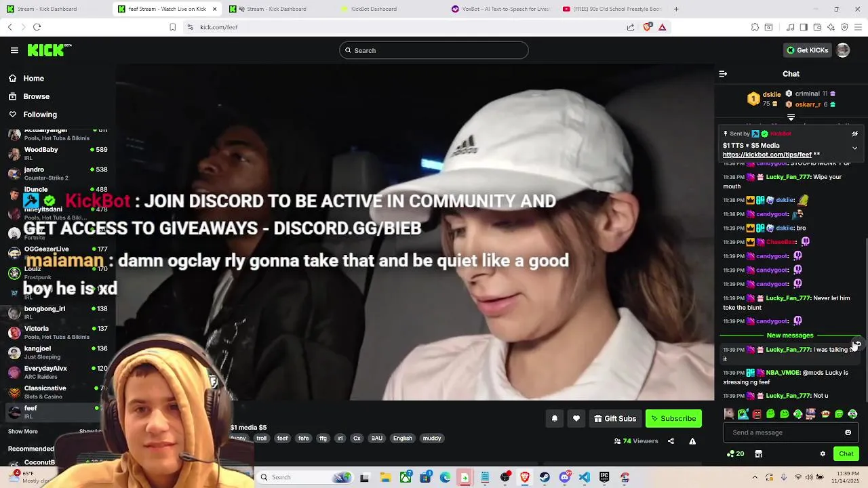Toggle the follow heart button
The width and height of the screenshot is (868, 488).
point(576,419)
